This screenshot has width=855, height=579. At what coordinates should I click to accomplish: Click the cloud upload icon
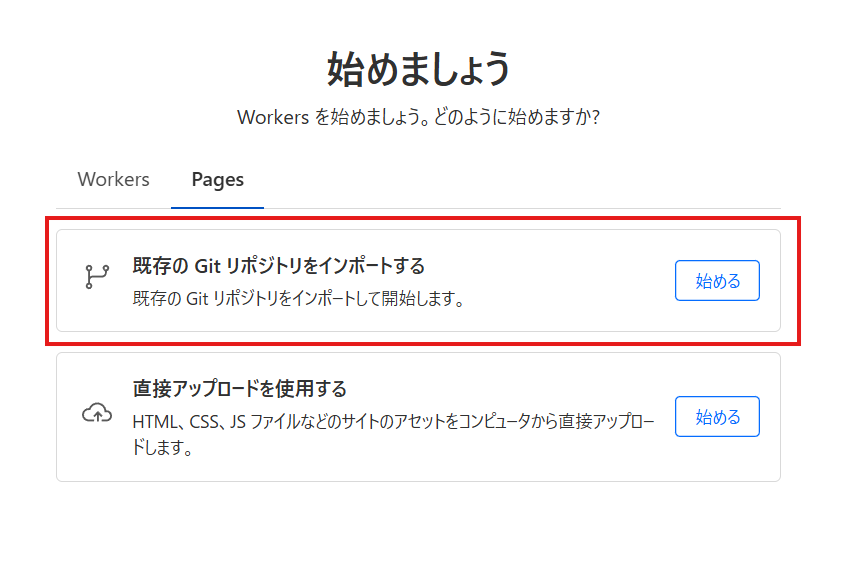(x=97, y=413)
